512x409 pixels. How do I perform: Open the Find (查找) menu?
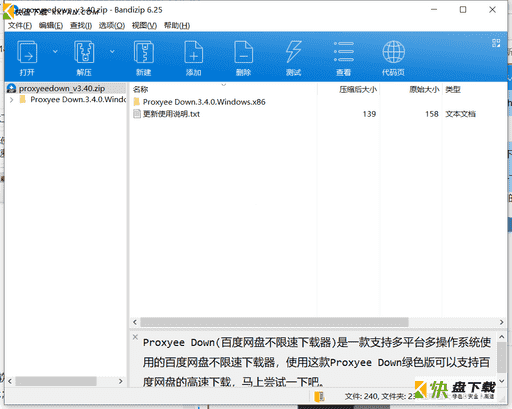coord(81,26)
